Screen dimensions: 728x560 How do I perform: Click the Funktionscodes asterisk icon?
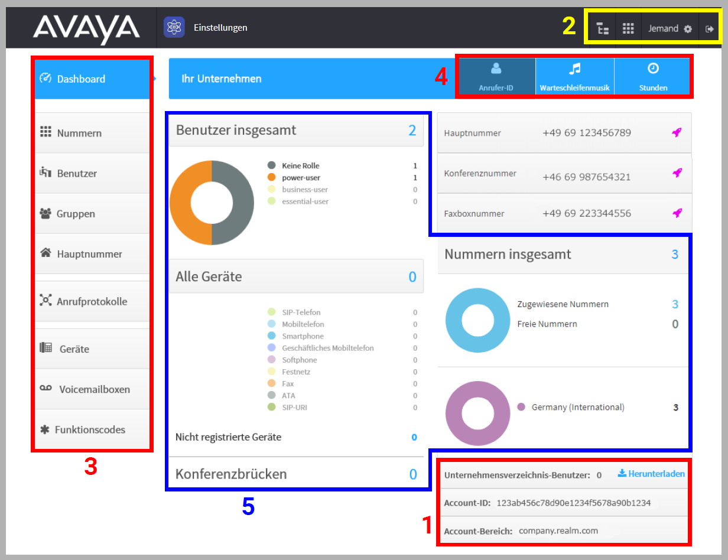44,429
